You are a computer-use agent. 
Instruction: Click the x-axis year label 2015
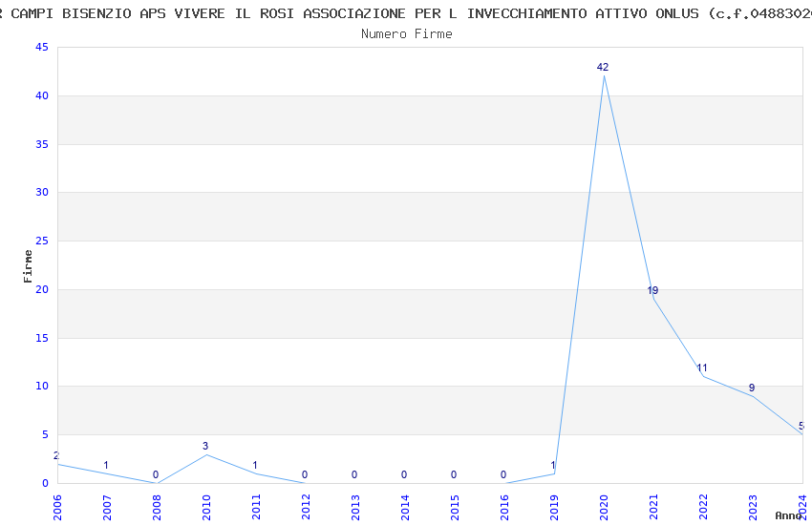tap(455, 508)
